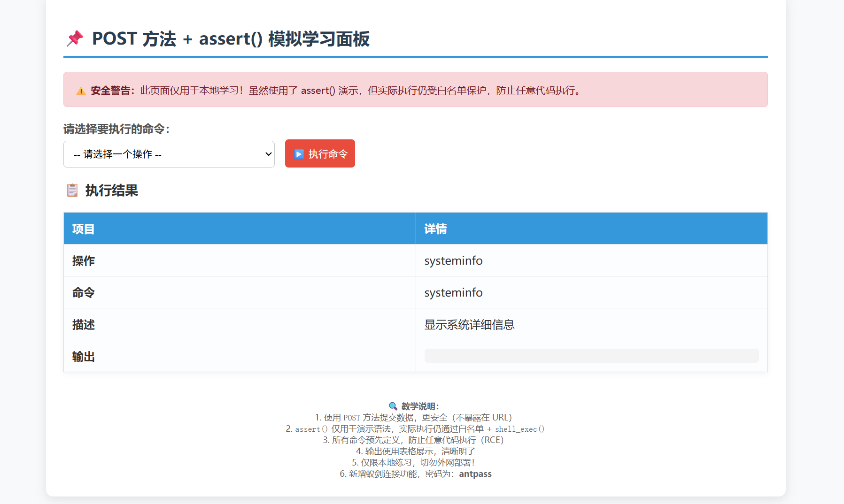Click the 执行命令 button
844x504 pixels.
coord(320,153)
